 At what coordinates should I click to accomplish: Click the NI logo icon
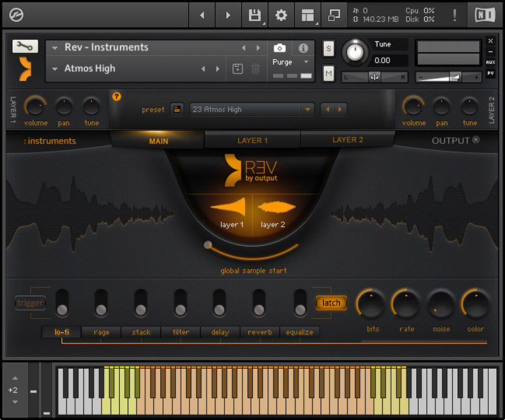point(485,15)
